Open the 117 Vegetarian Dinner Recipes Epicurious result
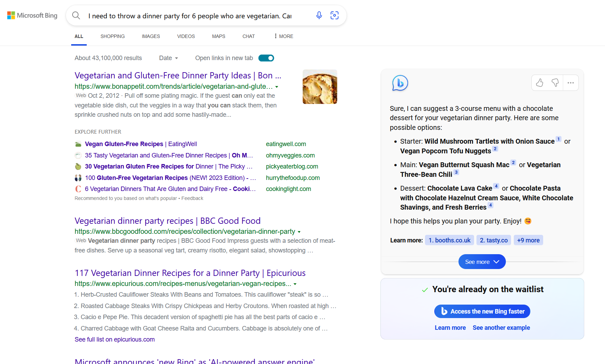 coord(190,273)
